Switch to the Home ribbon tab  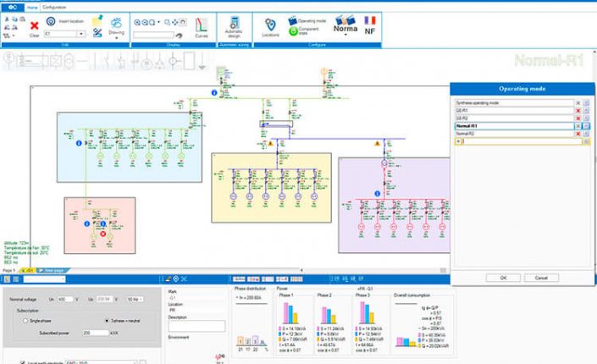click(32, 8)
